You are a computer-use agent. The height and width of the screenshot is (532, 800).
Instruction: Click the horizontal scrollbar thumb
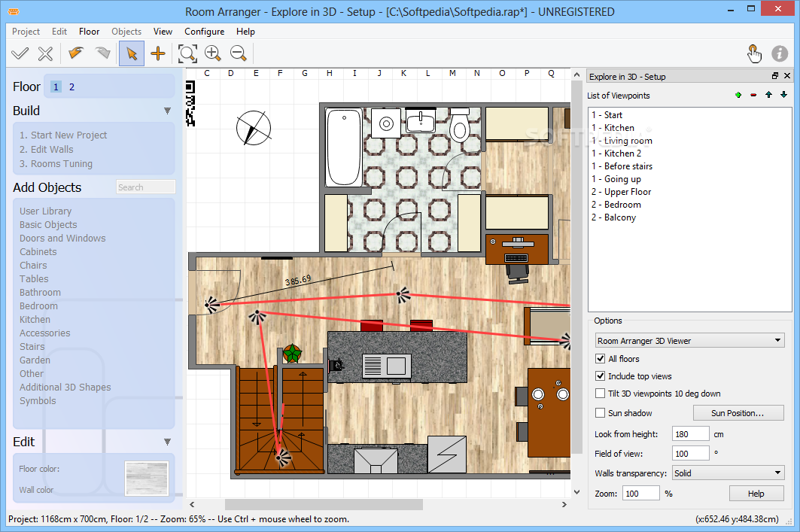[324, 504]
